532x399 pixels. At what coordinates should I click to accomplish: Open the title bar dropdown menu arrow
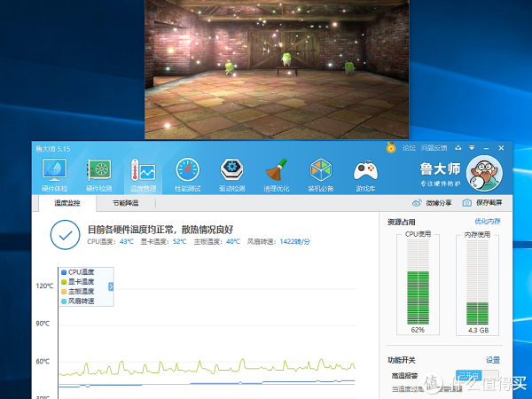[472, 147]
